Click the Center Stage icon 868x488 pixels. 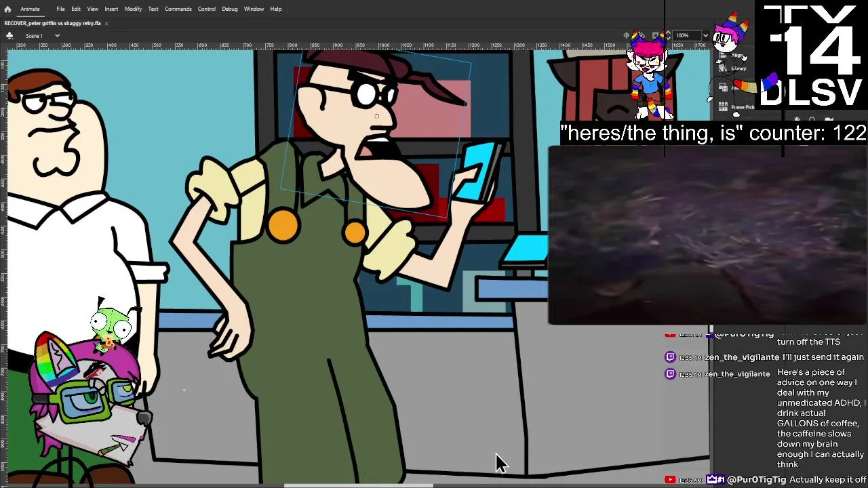[x=628, y=35]
